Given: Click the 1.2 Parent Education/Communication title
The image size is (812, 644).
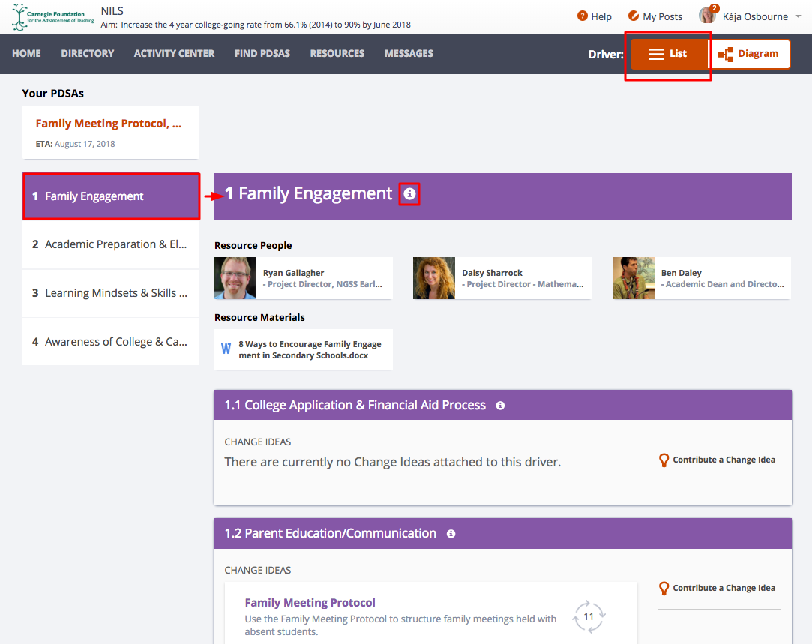Looking at the screenshot, I should point(331,533).
